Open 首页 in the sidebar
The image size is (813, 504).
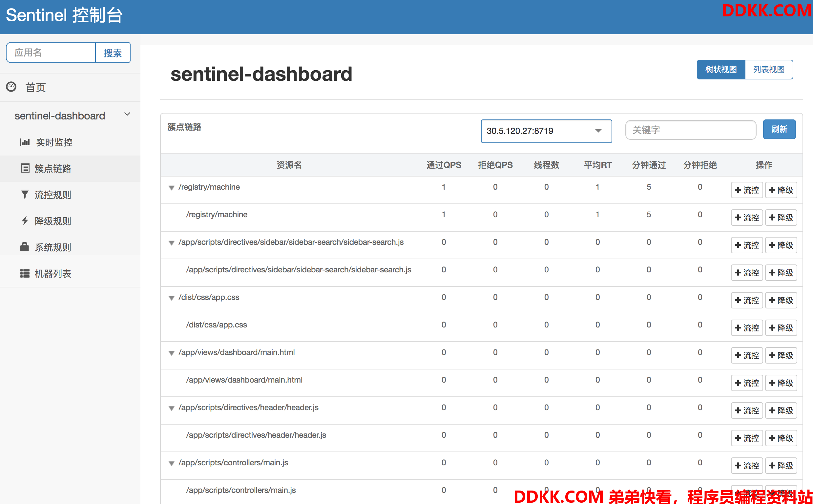click(70, 87)
